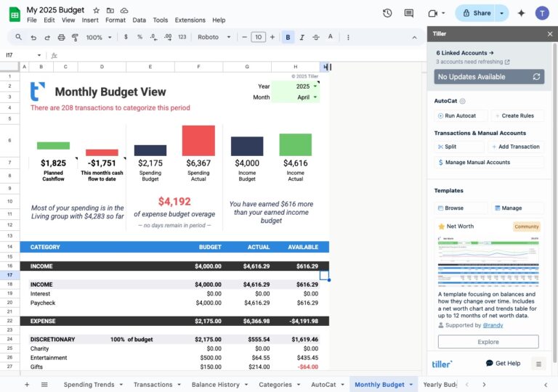
Task: Open the File menu
Action: 32,20
